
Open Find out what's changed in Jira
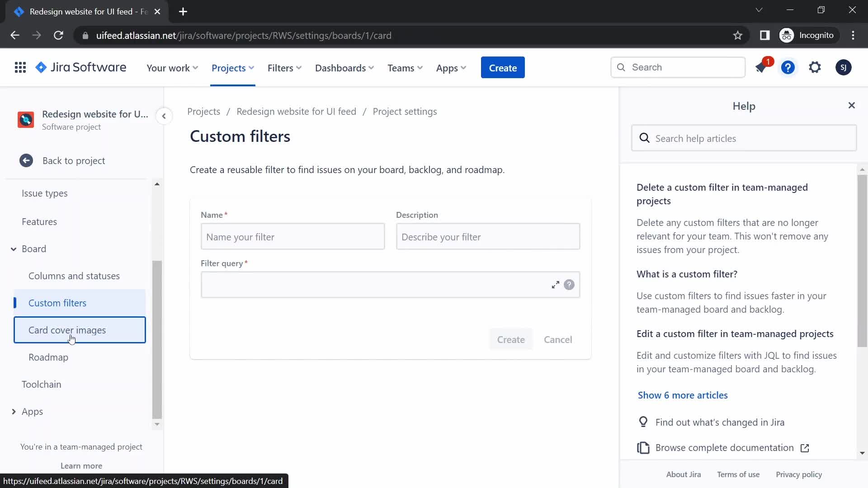(x=720, y=422)
